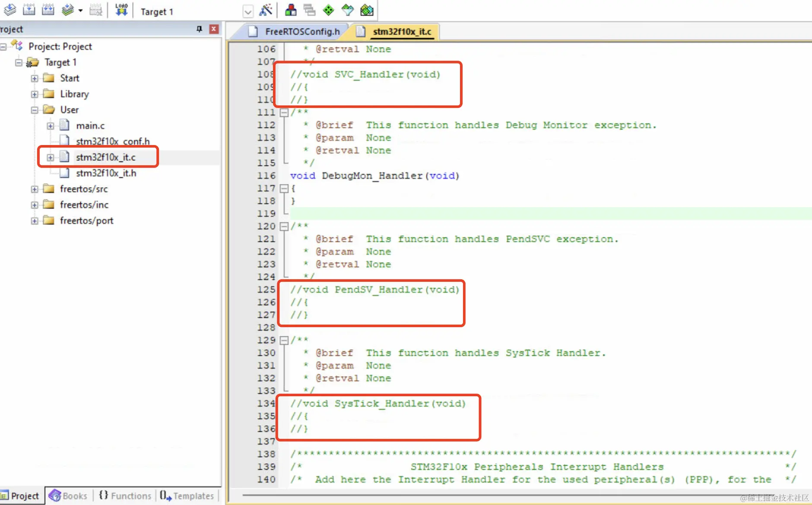Select the freertos/inc group label
The image size is (812, 505).
(84, 205)
